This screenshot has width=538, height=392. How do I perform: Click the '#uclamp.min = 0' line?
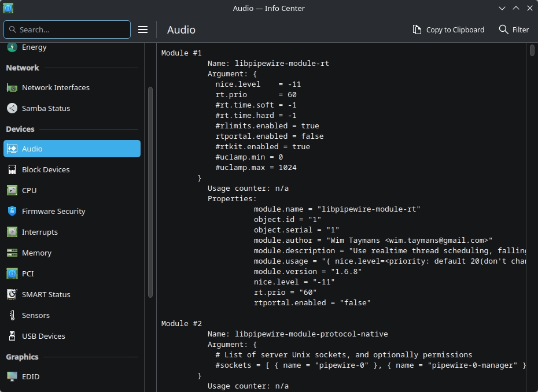coord(249,157)
